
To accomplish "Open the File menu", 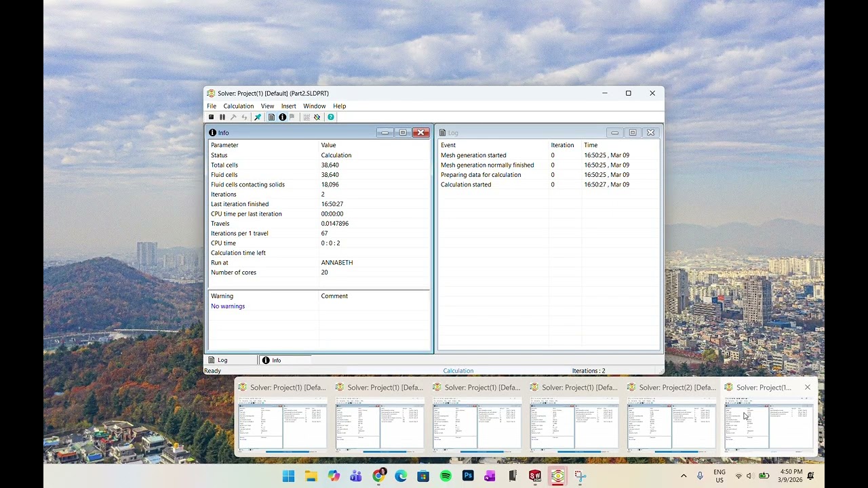I will [x=212, y=106].
